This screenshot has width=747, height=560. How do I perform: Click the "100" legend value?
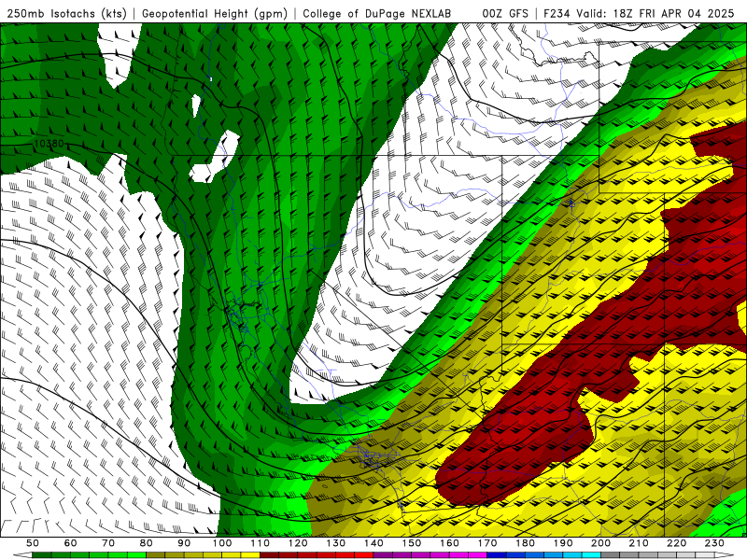(x=222, y=543)
